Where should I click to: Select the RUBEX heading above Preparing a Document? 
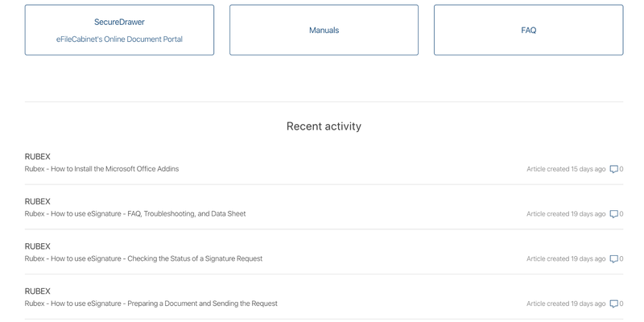pos(37,291)
